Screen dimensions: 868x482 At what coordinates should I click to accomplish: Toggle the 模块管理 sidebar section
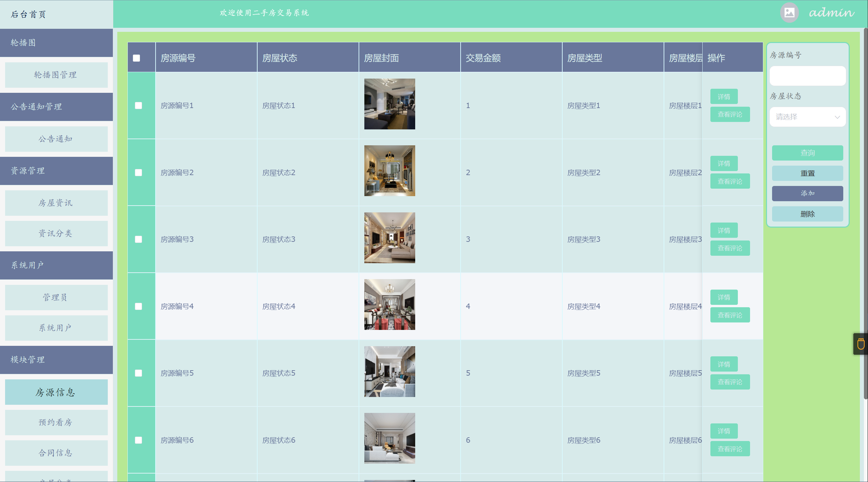[x=56, y=360]
